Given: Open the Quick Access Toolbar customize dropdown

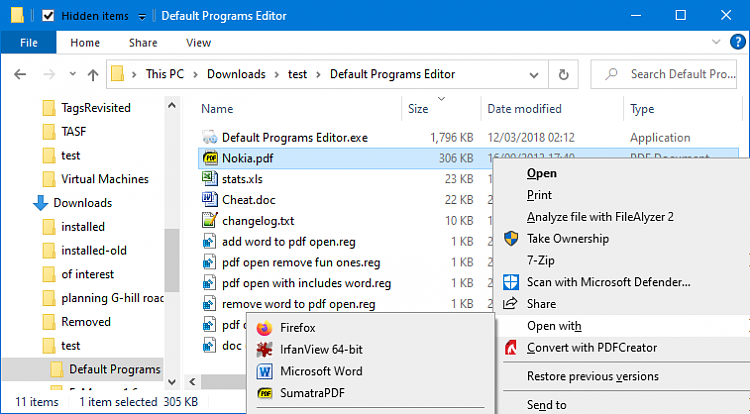Looking at the screenshot, I should 142,17.
